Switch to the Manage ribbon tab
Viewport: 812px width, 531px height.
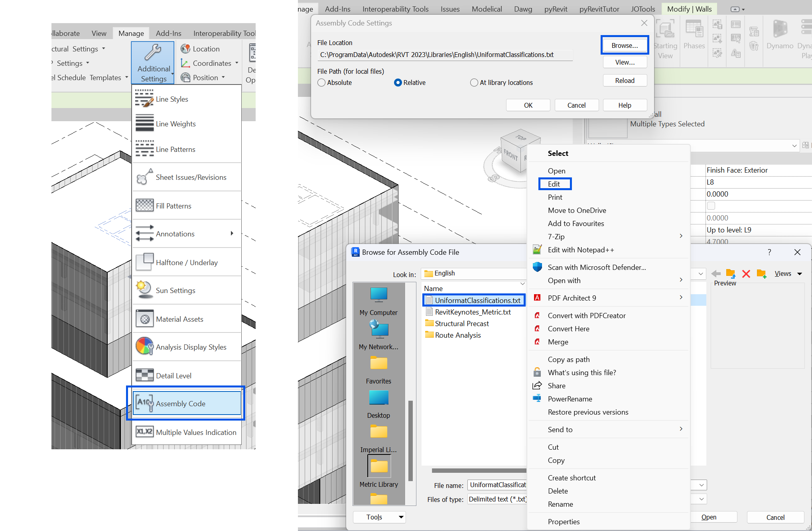pyautogui.click(x=131, y=33)
